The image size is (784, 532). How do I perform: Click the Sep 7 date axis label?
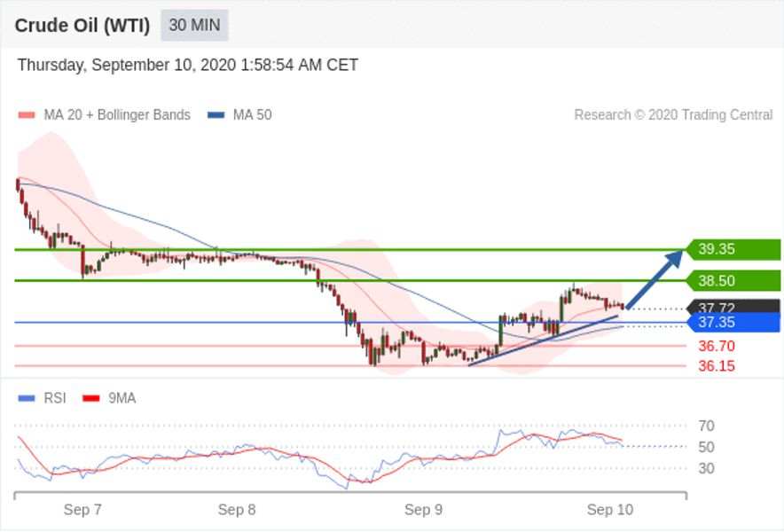tap(82, 510)
